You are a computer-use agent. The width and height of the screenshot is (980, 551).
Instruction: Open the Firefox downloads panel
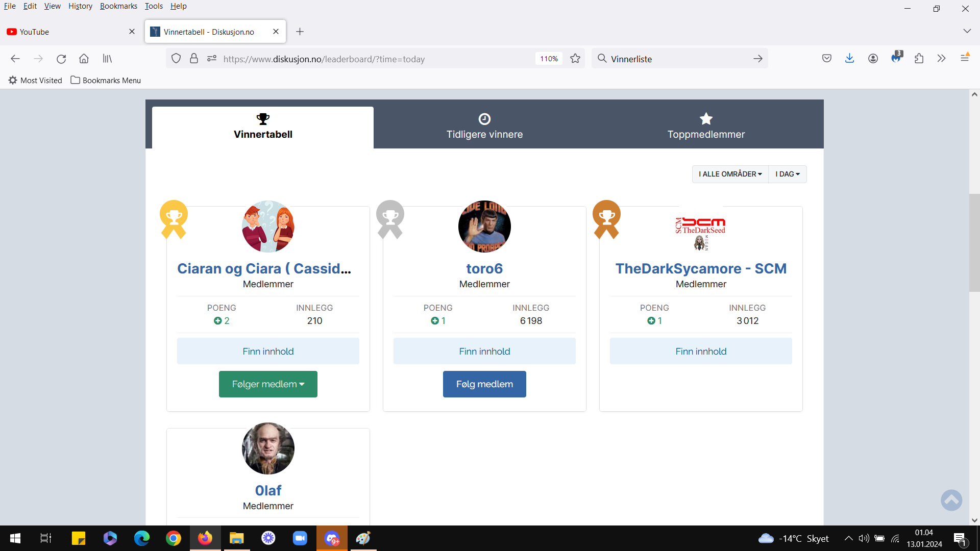tap(849, 59)
